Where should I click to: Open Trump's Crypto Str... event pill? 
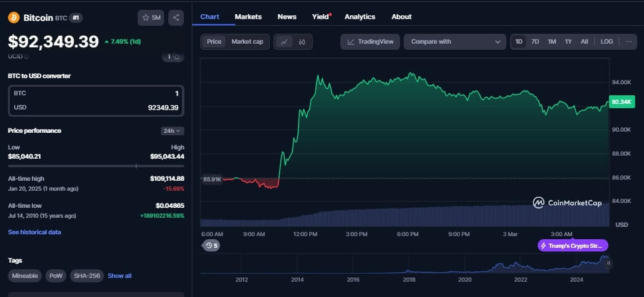point(573,245)
